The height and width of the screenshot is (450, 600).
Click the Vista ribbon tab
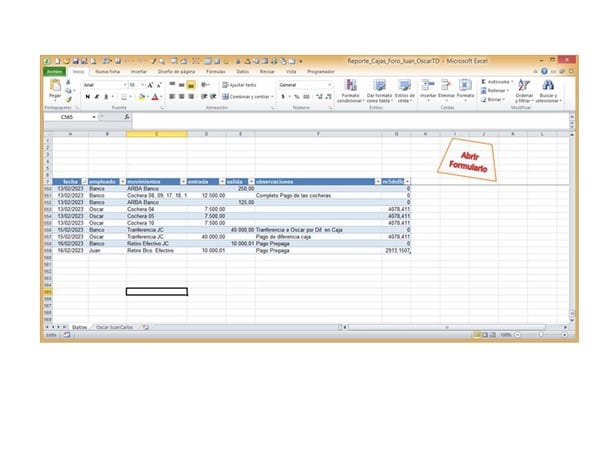(x=291, y=72)
